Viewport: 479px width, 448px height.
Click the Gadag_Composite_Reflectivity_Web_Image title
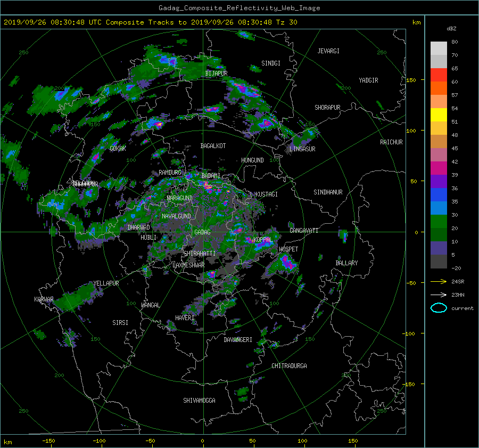point(239,8)
